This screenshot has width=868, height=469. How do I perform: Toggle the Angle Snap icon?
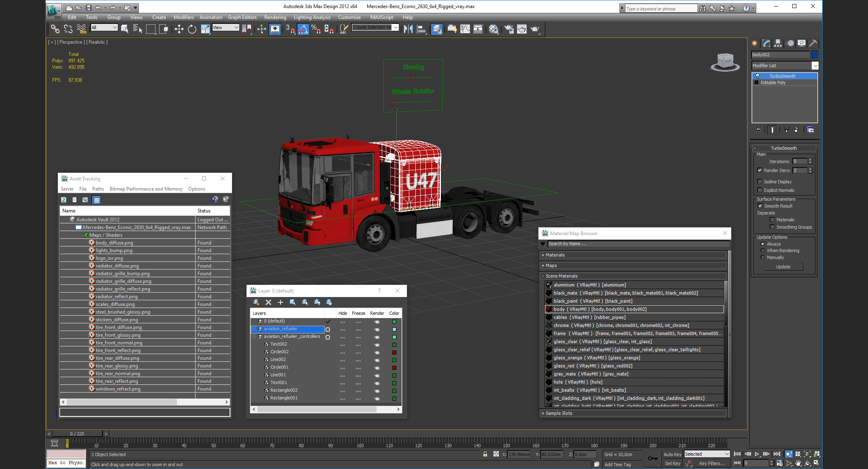click(x=303, y=29)
